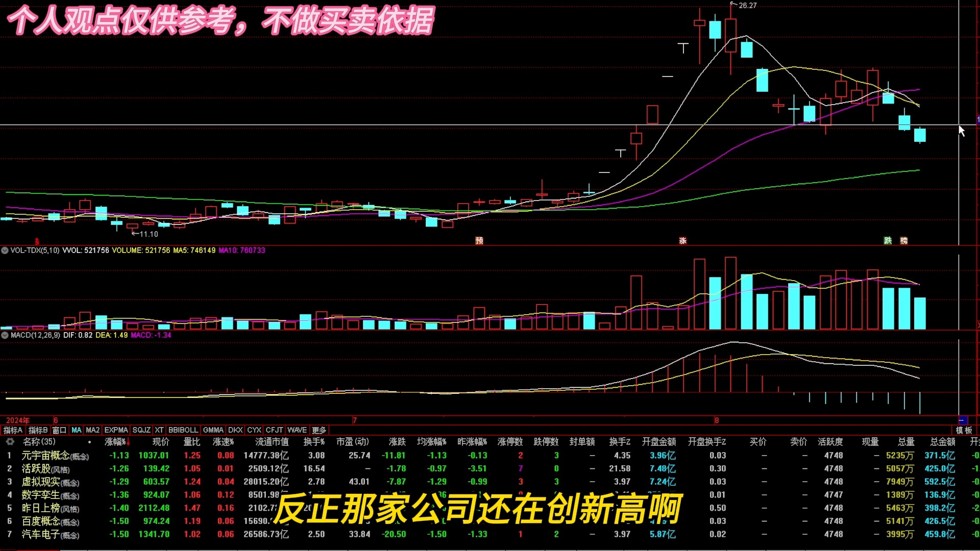Open the table settings gear icon
Viewport: 980px width, 551px height.
[x=9, y=442]
